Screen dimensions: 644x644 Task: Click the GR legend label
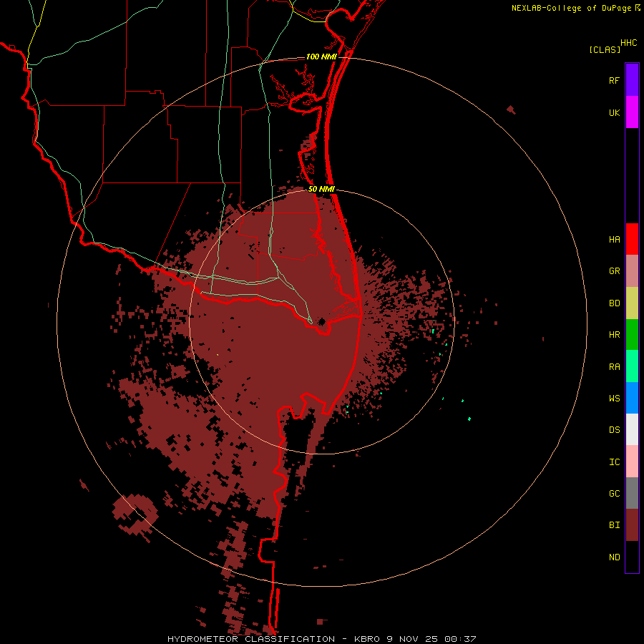614,271
